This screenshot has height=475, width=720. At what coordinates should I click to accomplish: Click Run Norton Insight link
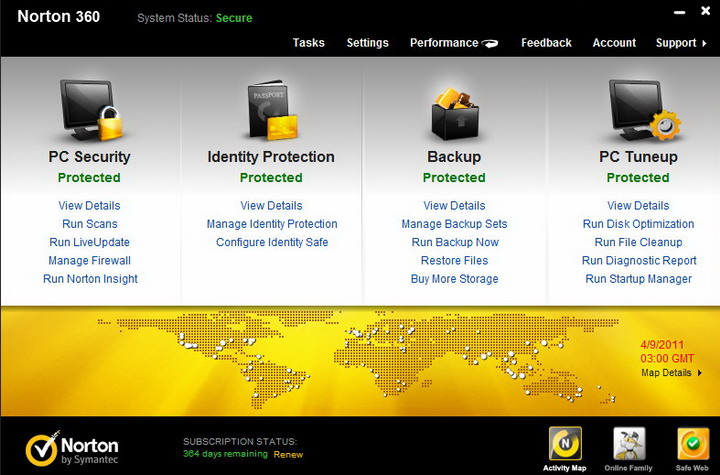pos(90,279)
